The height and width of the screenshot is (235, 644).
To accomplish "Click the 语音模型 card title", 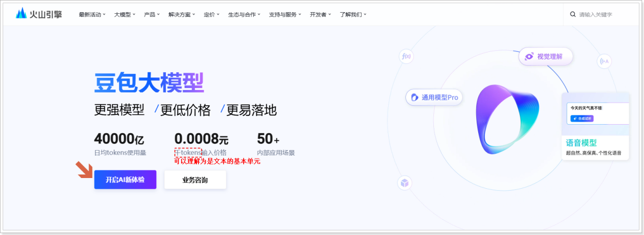I will point(581,143).
